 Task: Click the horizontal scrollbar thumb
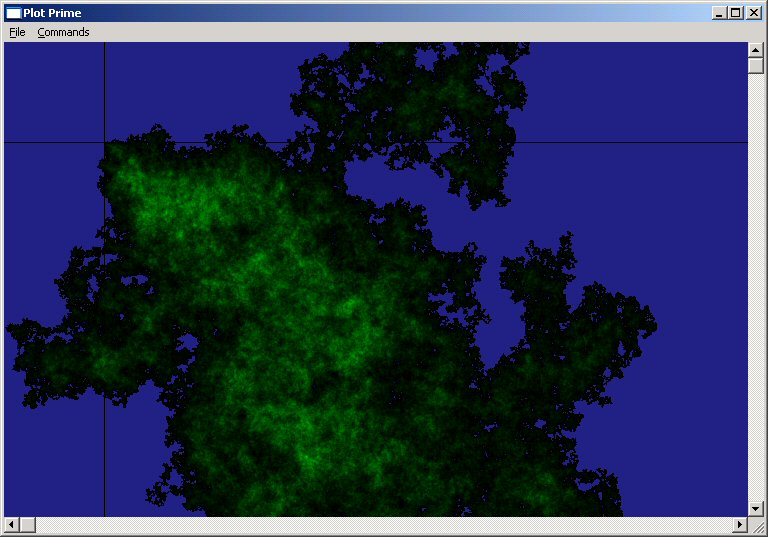coord(27,525)
